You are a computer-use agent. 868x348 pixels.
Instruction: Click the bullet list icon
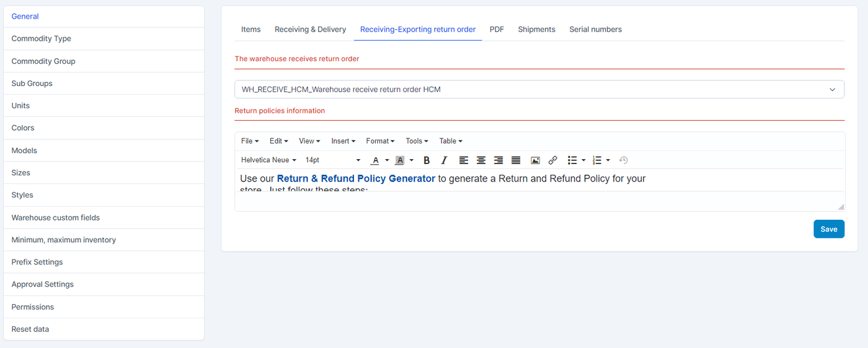point(572,160)
